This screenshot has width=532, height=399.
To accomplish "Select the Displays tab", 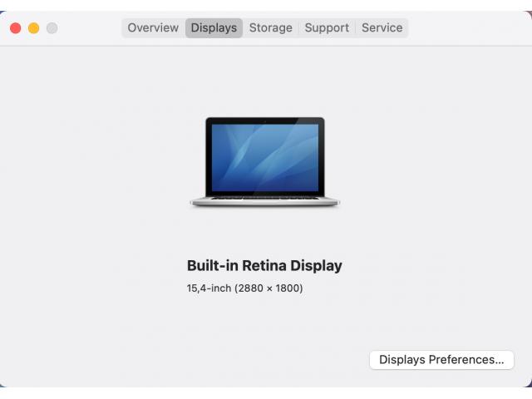I will 214,27.
